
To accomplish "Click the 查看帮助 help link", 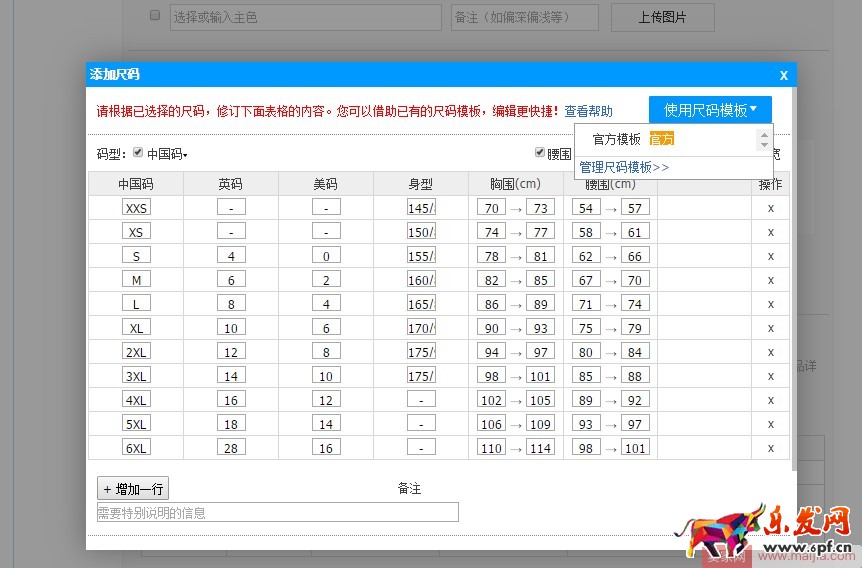I will pyautogui.click(x=588, y=111).
